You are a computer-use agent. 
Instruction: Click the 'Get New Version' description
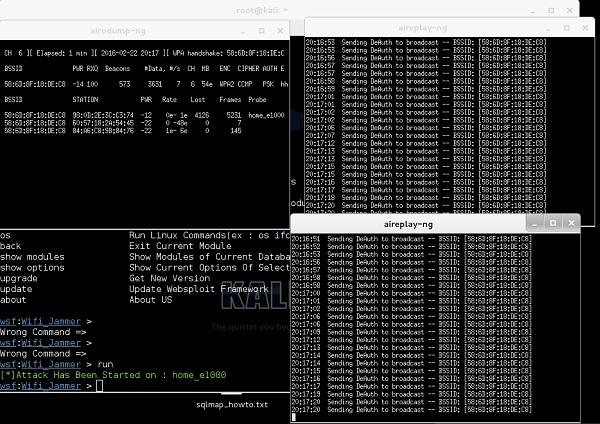click(x=170, y=278)
